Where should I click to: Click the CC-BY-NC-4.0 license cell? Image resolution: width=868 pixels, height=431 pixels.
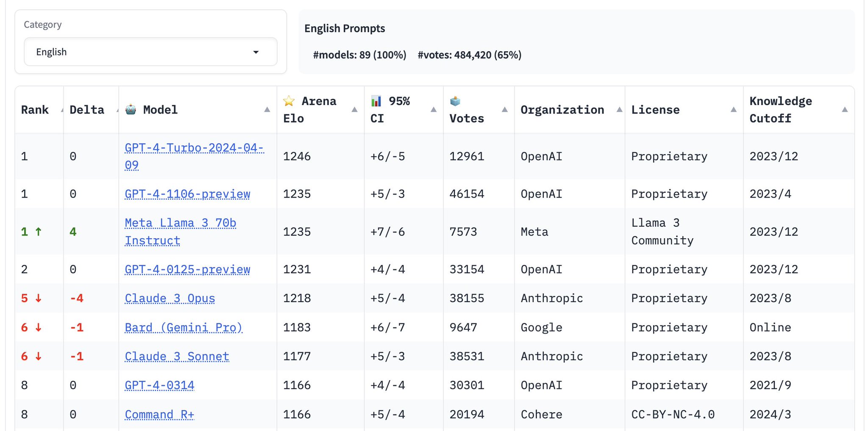[x=673, y=414]
